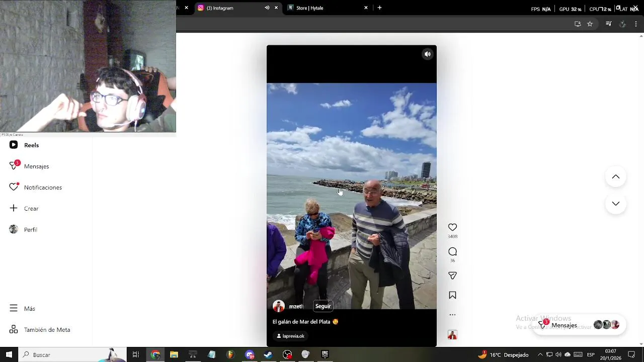Viewport: 644px width, 362px height.
Task: Click the messages icon with badge in the sidebar
Action: point(14,166)
